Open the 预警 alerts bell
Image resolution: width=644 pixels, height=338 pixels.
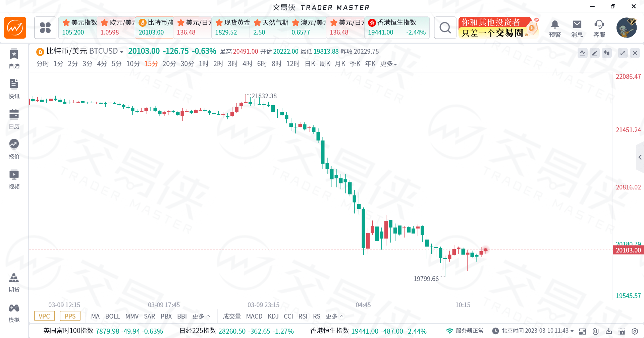coord(555,28)
